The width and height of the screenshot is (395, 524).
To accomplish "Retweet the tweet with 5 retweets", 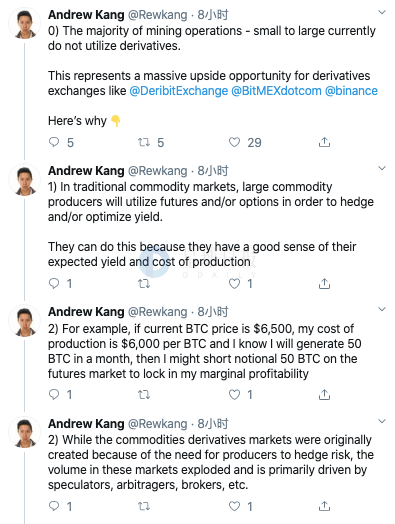I will click(x=144, y=142).
